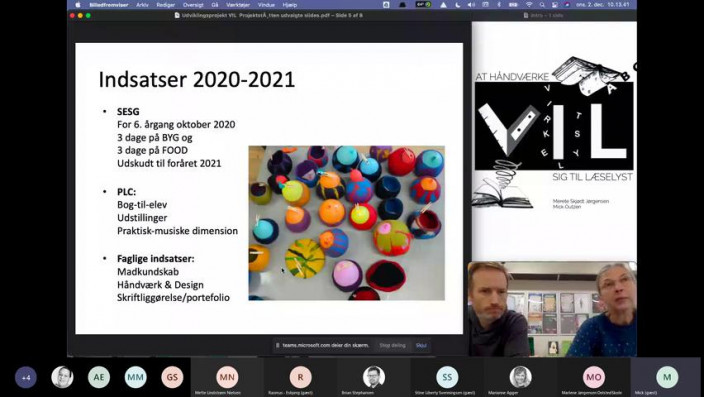704x397 pixels.
Task: Select the SS participant tile
Action: coord(447,377)
